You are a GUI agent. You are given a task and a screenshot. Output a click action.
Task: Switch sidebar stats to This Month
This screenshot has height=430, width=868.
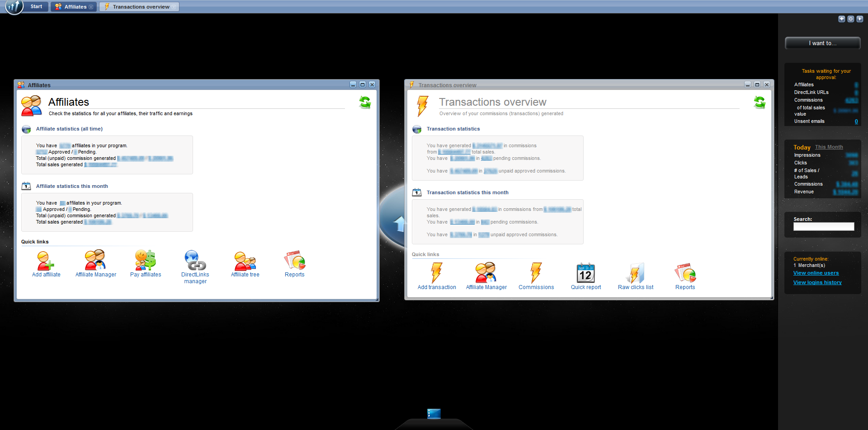click(x=829, y=147)
